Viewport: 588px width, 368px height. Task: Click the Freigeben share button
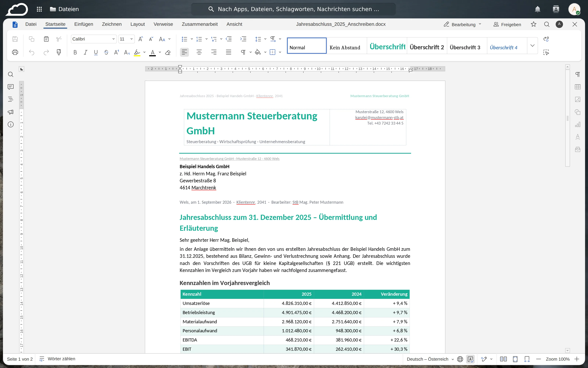507,24
